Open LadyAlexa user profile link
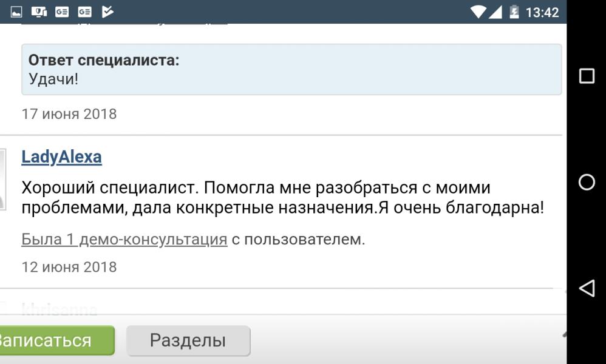The width and height of the screenshot is (606, 364). 61,157
